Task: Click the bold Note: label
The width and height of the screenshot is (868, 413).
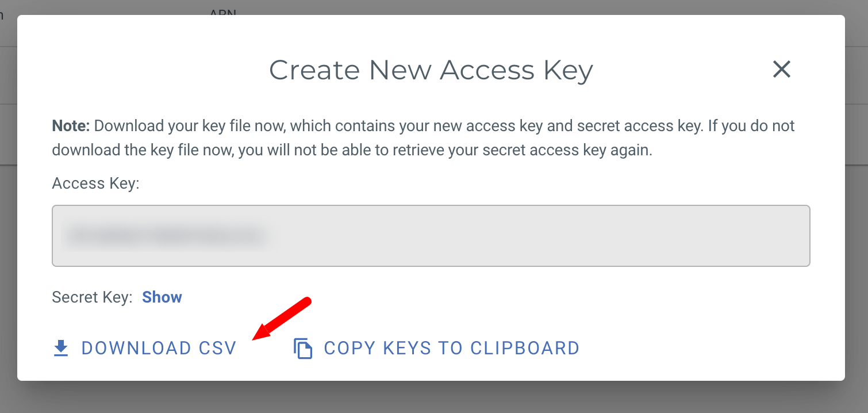Action: click(71, 126)
